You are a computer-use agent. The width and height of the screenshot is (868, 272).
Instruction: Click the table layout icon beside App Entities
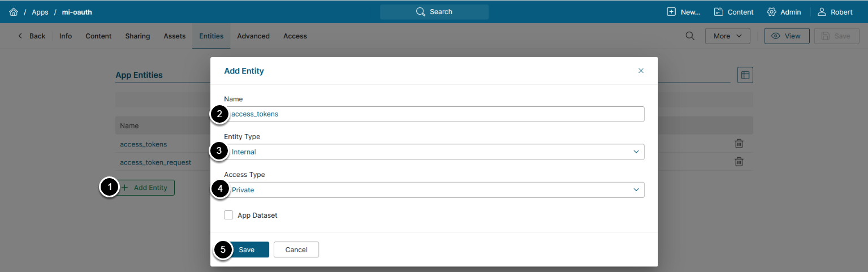point(745,75)
